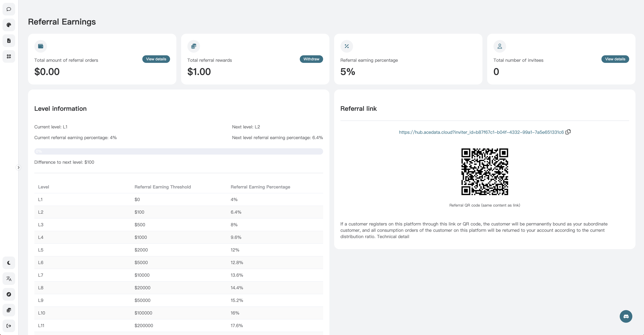Screen dimensions: 644x335
Task: Click the level progress bar
Action: coord(179,151)
